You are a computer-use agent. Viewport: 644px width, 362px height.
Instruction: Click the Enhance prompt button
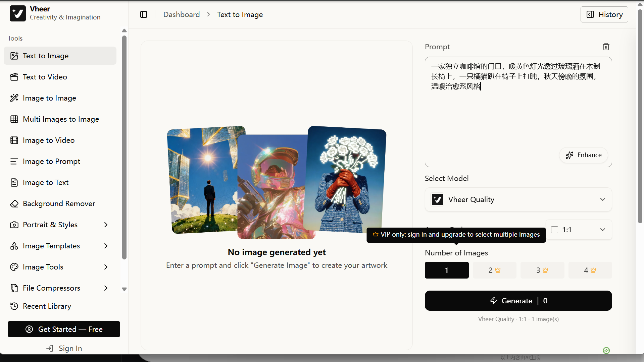(583, 155)
